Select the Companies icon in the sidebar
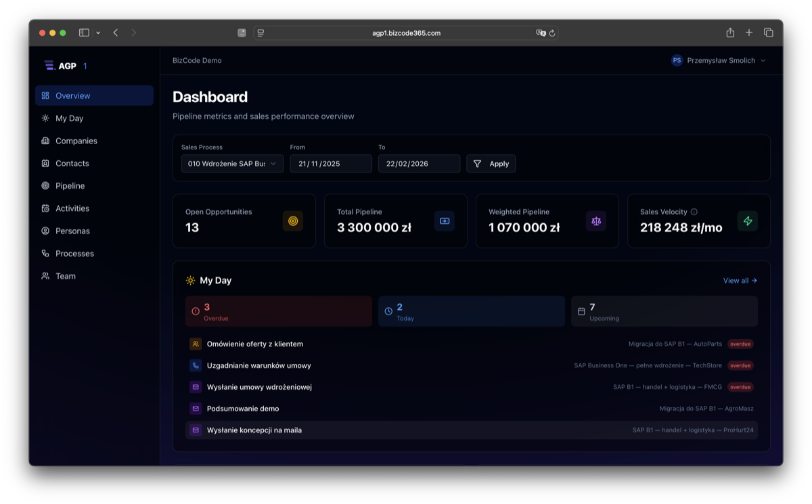The width and height of the screenshot is (812, 504). pos(44,141)
